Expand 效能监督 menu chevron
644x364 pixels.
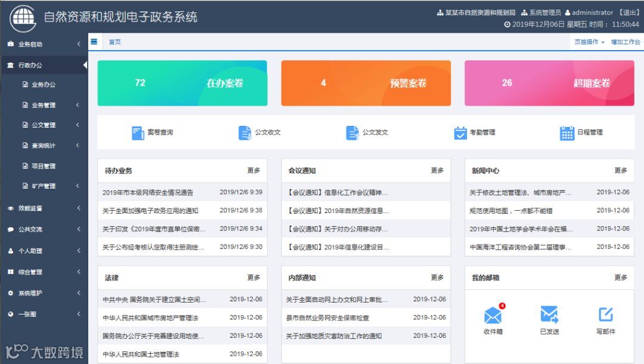pyautogui.click(x=79, y=208)
